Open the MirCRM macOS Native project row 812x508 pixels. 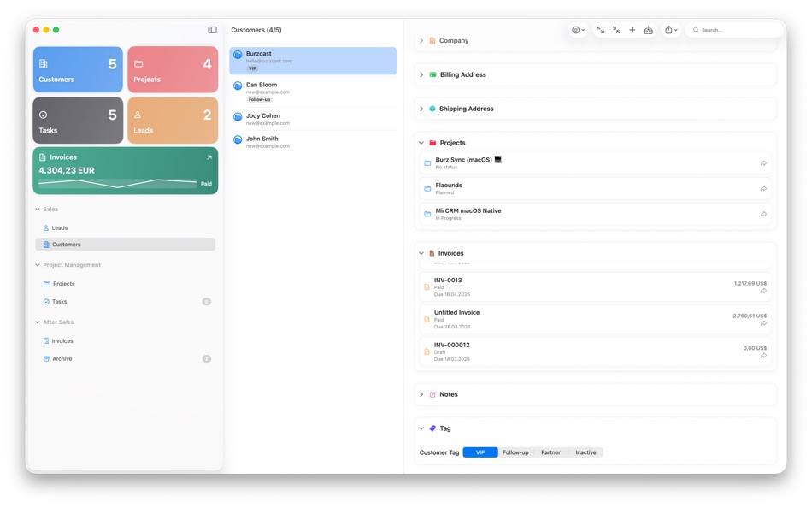(595, 214)
